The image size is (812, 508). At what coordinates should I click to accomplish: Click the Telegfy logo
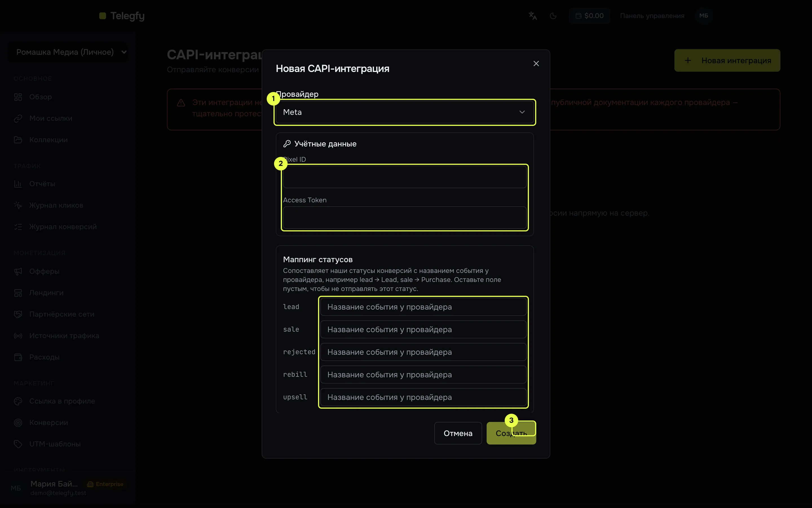click(122, 16)
